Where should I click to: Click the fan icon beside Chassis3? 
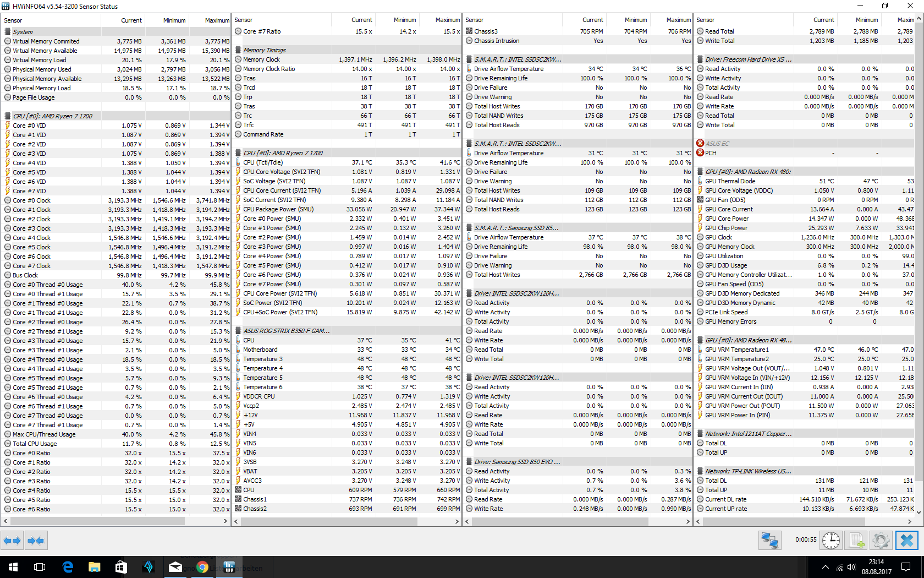pos(469,31)
